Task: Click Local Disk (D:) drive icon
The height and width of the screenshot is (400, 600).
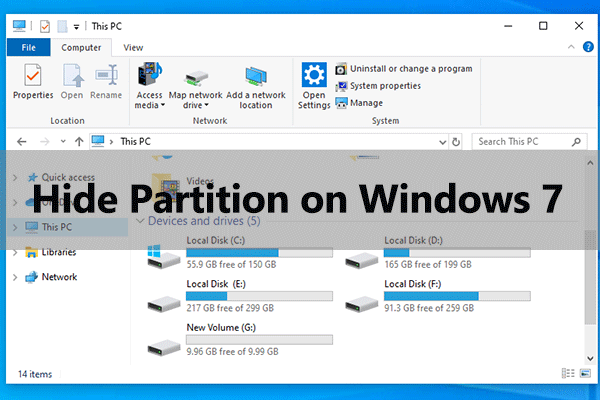Action: coord(361,261)
